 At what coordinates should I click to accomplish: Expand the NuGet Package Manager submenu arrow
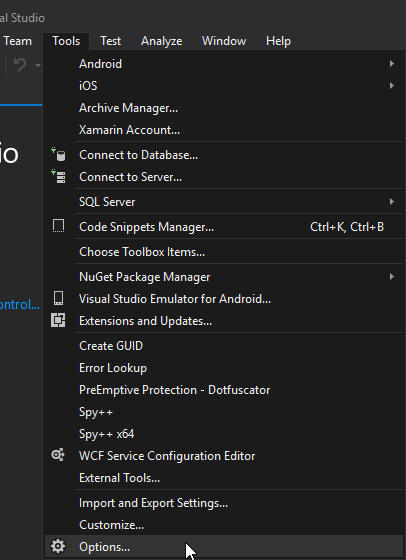(x=392, y=276)
